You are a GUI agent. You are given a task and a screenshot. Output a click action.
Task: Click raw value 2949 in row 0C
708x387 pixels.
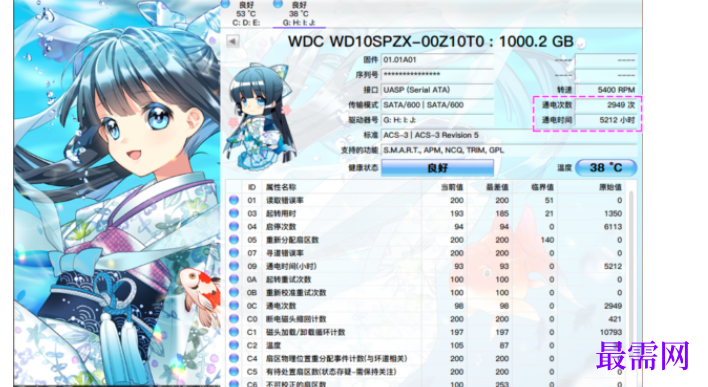pos(613,306)
